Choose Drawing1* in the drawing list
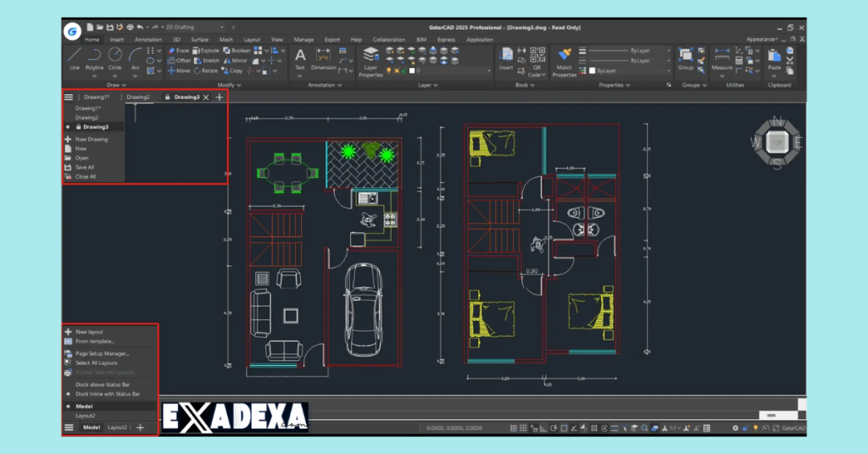 tap(88, 108)
